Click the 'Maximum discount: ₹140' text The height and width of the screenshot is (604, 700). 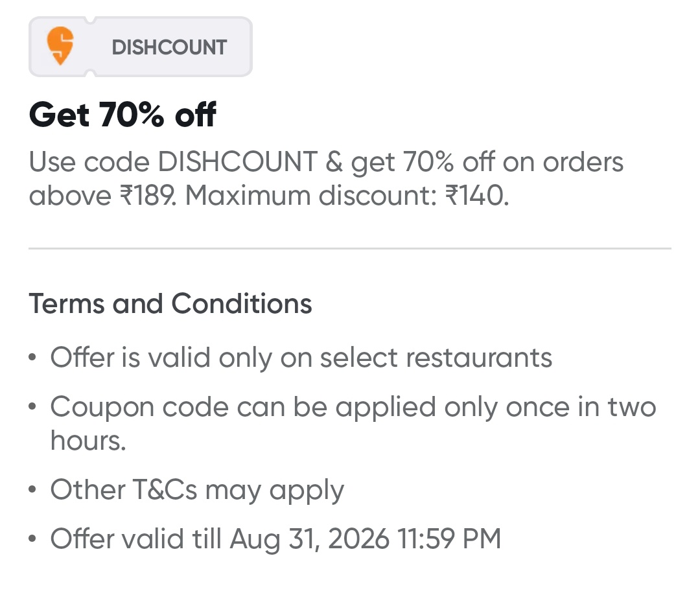point(347,195)
